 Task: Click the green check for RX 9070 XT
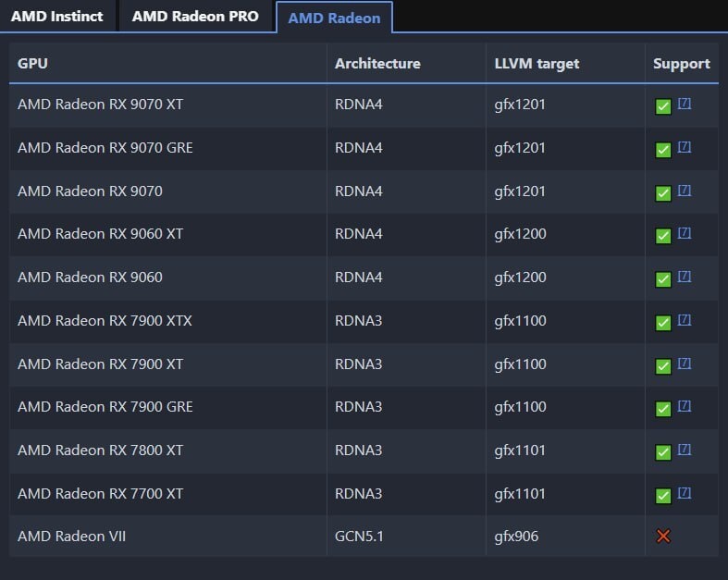click(x=663, y=106)
